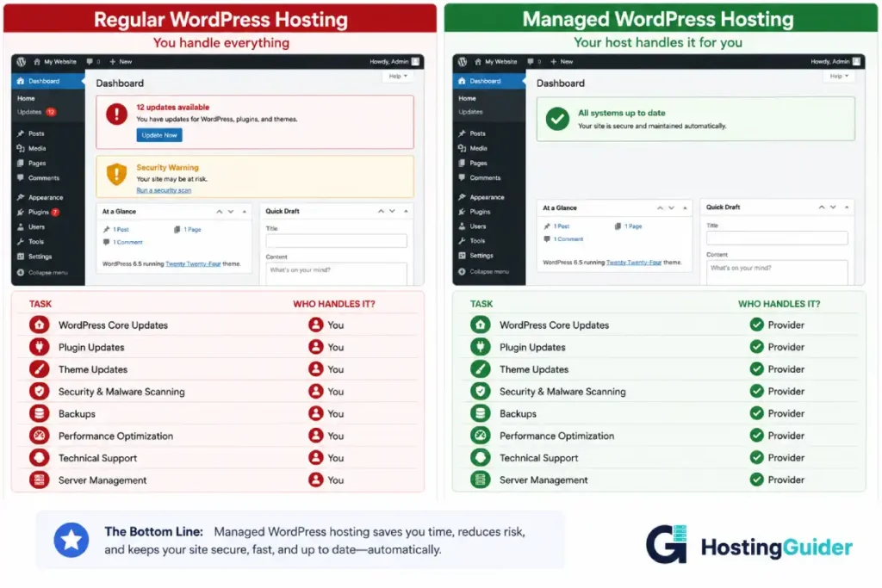Click Howdy, Admin avatar in Managed Hosting admin bar
This screenshot has height=588, width=882.
[x=856, y=61]
